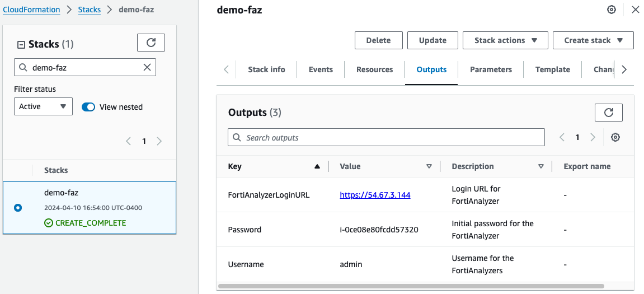644x294 pixels.
Task: Focus the Search outputs field
Action: 386,137
